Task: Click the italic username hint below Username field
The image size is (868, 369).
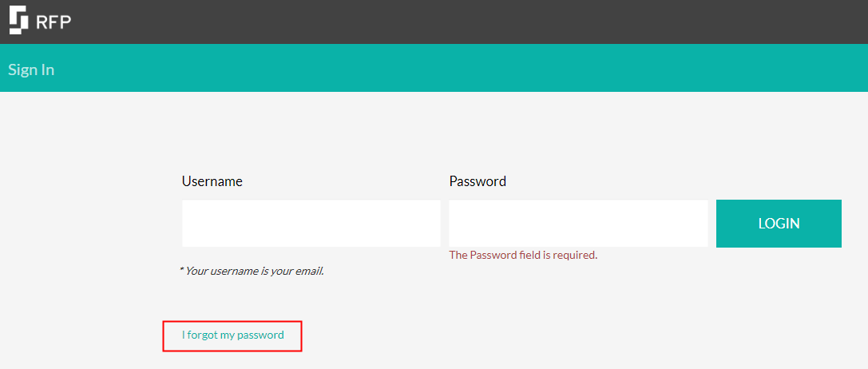Action: [252, 271]
